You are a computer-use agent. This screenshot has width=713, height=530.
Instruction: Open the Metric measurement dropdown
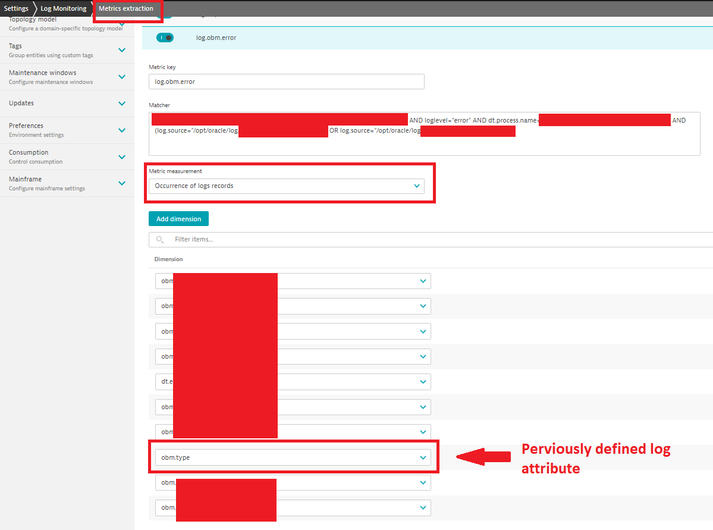click(x=287, y=186)
